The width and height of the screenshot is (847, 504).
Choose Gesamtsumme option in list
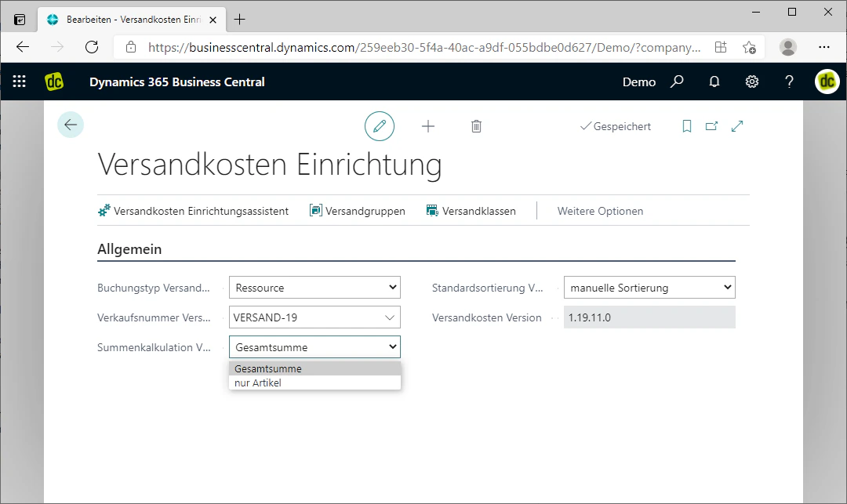click(x=314, y=368)
